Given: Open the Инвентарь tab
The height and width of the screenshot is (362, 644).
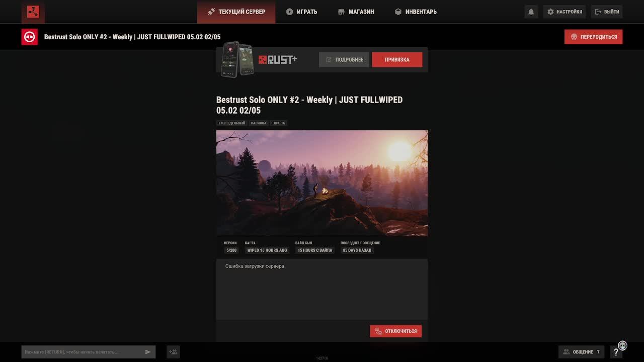Looking at the screenshot, I should pyautogui.click(x=416, y=12).
